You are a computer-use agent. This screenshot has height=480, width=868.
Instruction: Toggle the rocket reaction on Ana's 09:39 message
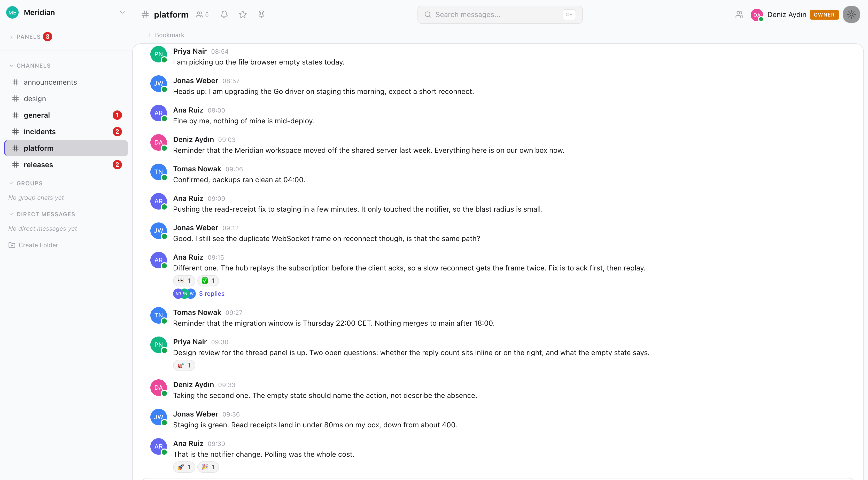(184, 467)
